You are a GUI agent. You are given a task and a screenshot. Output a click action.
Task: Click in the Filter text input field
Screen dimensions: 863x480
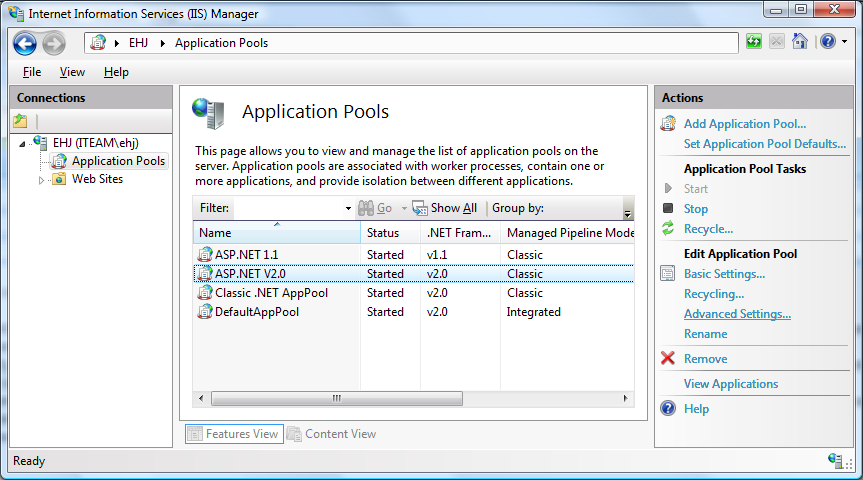[288, 208]
